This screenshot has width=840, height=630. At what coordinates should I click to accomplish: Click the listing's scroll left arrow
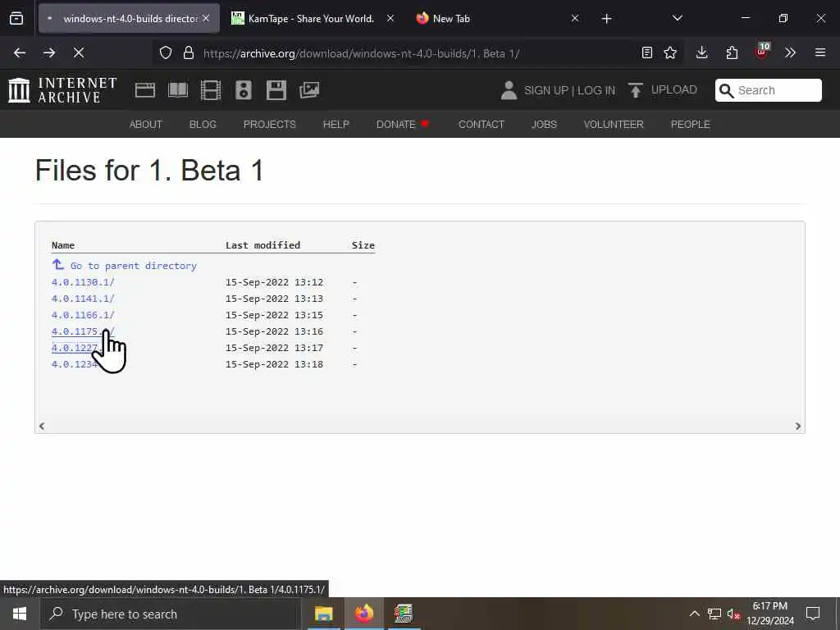pyautogui.click(x=42, y=426)
